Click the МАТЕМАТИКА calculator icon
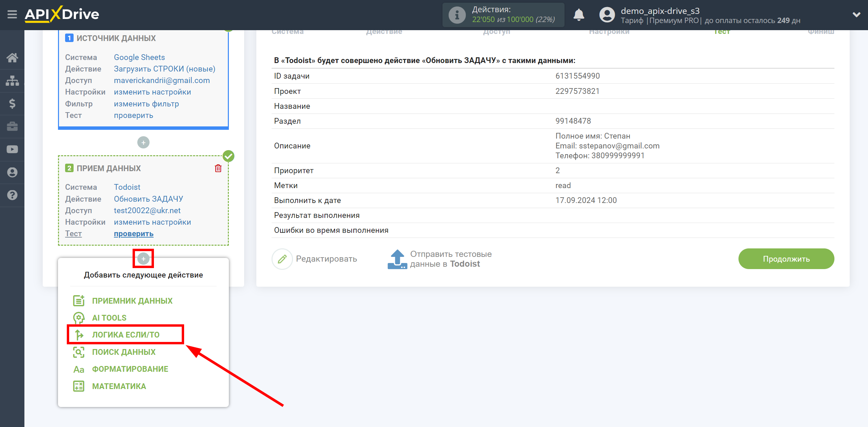 (x=79, y=386)
